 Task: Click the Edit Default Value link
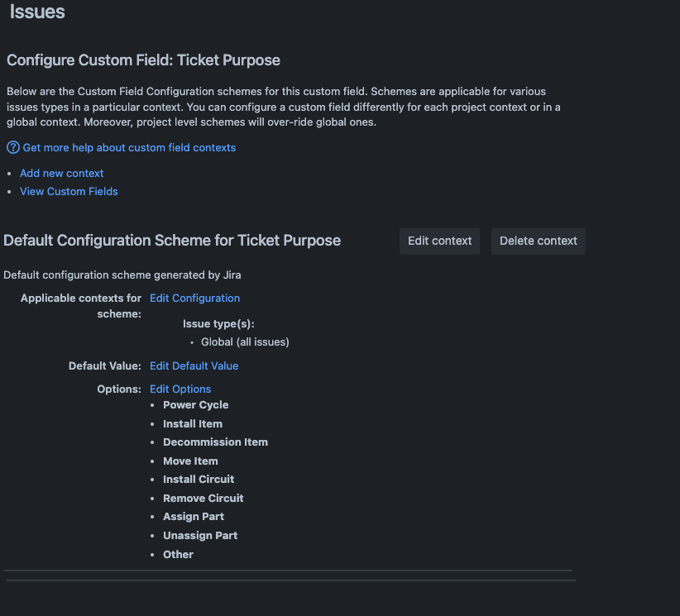[x=194, y=365]
